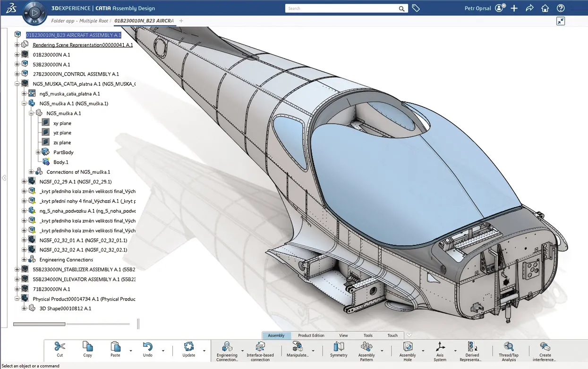Switch to the Product Edition tab

tap(311, 335)
